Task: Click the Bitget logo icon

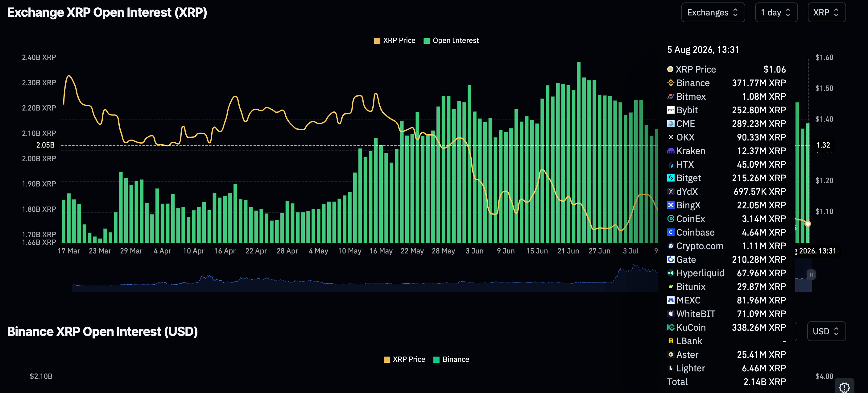Action: point(671,178)
